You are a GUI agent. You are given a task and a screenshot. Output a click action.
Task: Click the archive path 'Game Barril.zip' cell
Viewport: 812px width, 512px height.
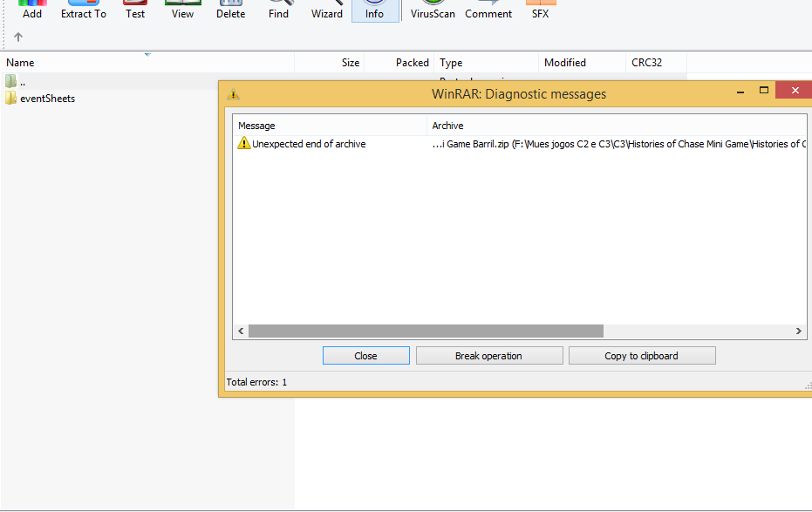(619, 144)
